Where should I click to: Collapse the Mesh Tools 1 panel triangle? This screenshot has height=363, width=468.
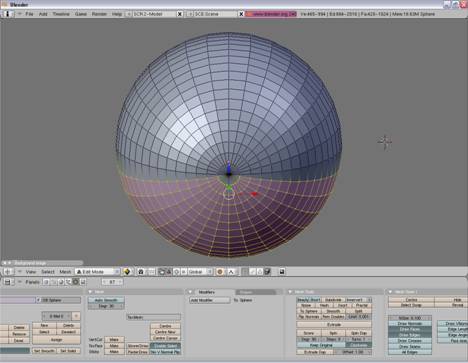tap(390, 292)
